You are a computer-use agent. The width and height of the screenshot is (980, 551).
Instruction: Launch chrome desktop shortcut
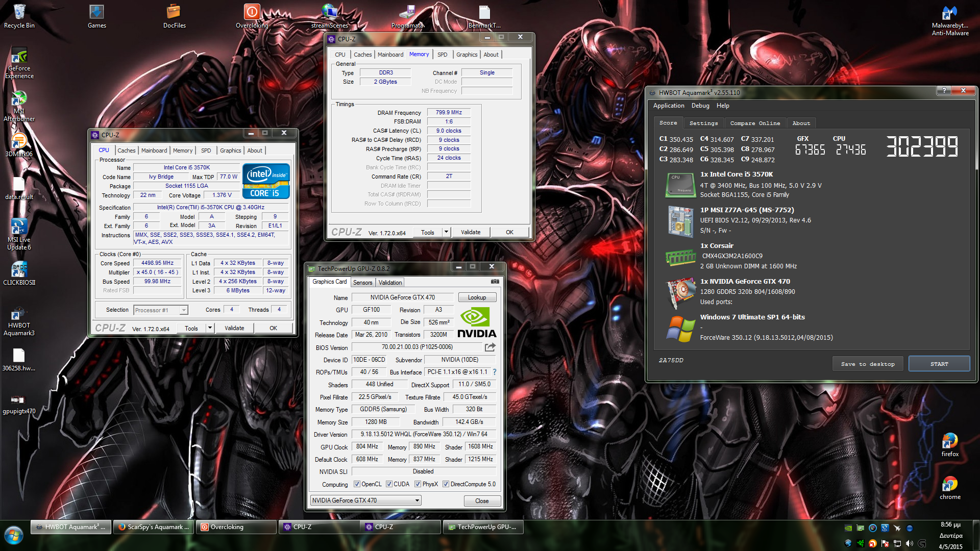click(950, 488)
